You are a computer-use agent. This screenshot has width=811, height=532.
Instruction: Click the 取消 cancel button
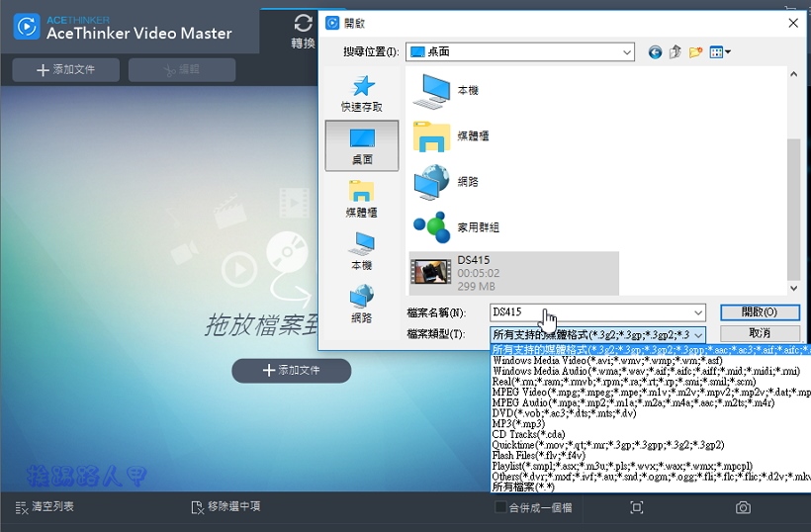coord(760,333)
